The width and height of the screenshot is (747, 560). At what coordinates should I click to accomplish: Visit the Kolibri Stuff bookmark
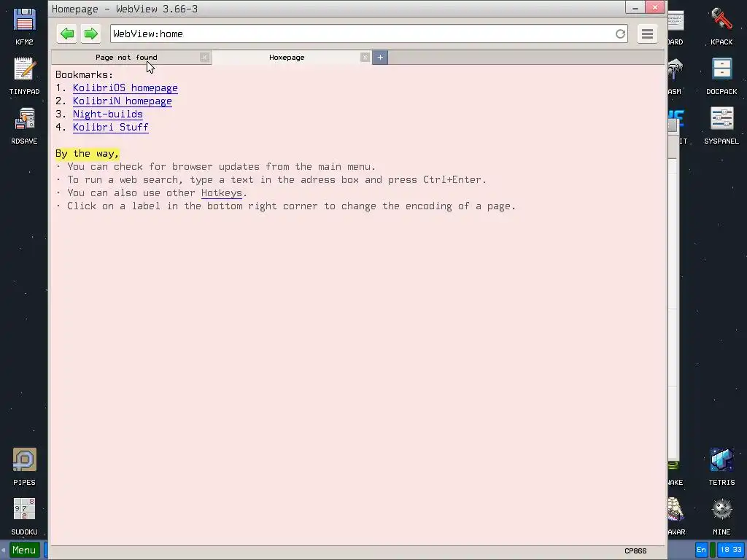pyautogui.click(x=111, y=127)
